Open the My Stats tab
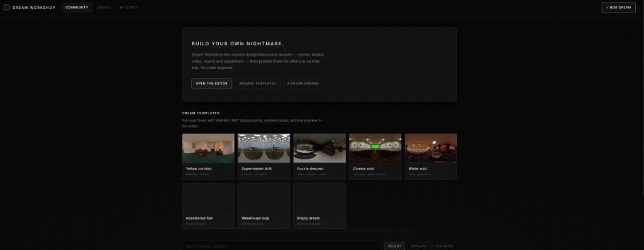The height and width of the screenshot is (250, 644). pos(128,8)
